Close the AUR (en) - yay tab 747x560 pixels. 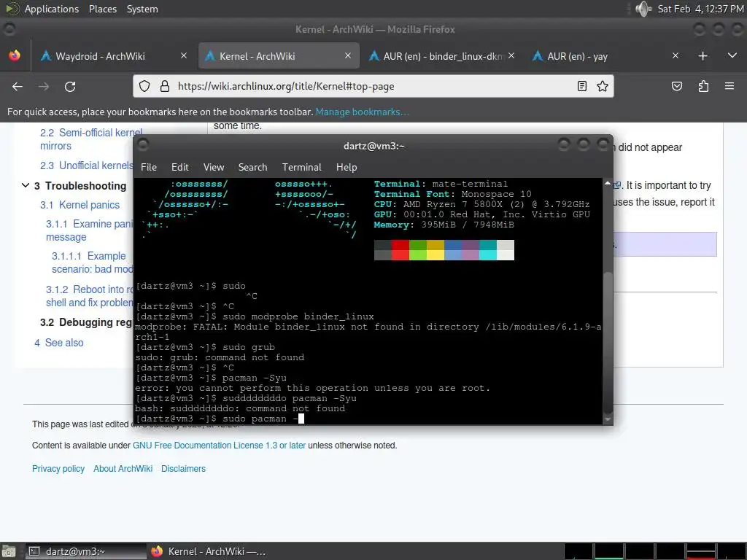coord(675,55)
